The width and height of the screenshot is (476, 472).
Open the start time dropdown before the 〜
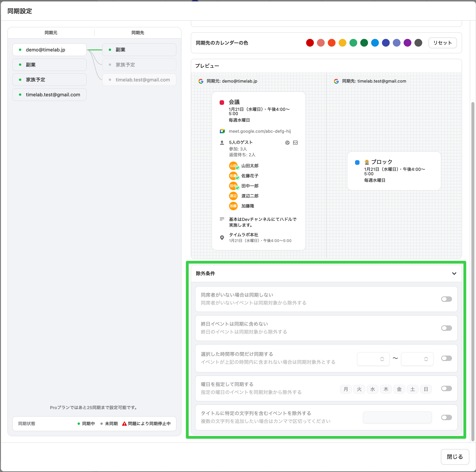[x=373, y=359]
